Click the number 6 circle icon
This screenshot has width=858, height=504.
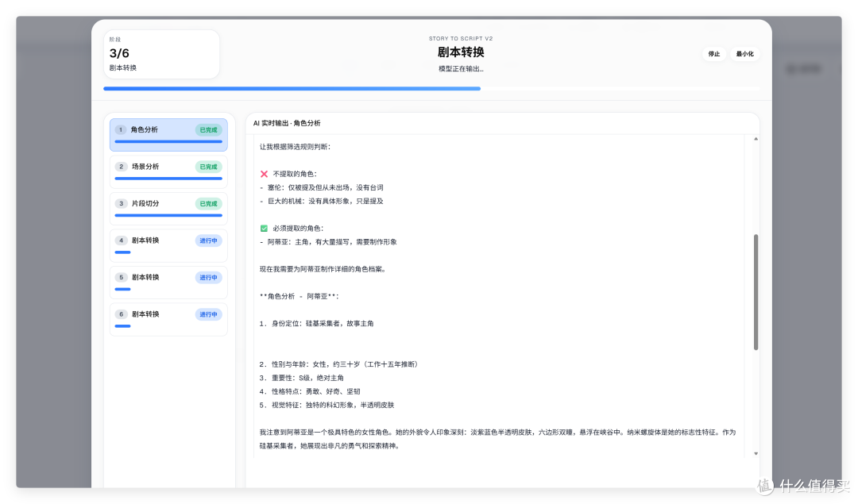click(121, 314)
